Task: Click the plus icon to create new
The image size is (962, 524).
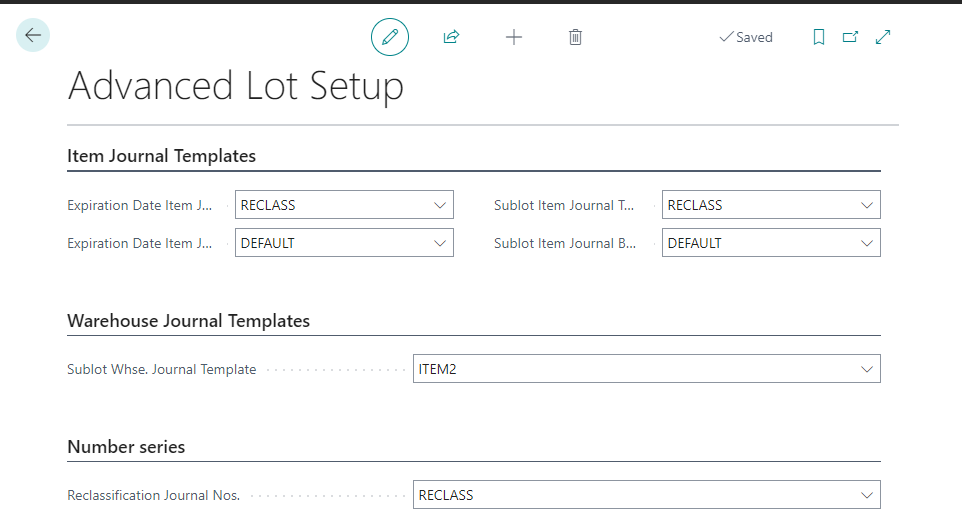Action: [x=513, y=37]
